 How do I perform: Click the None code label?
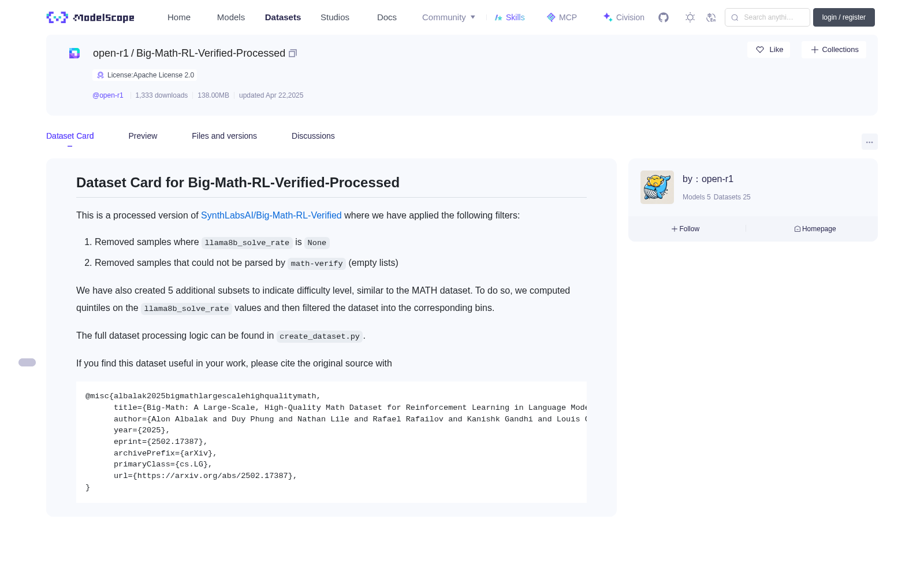[317, 243]
